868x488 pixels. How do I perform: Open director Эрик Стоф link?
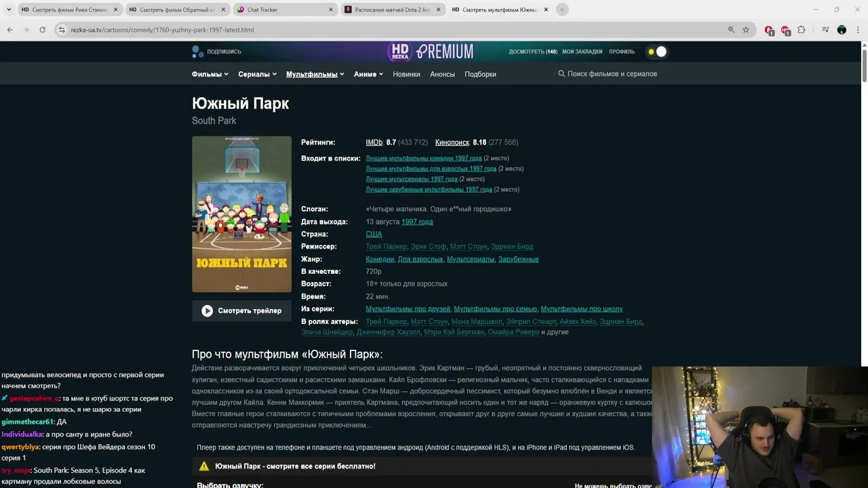(x=428, y=247)
